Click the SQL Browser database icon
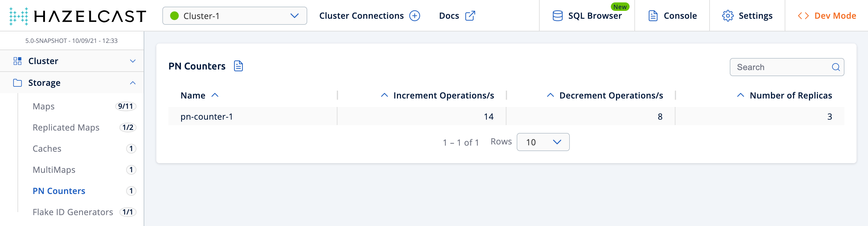The image size is (868, 226). pyautogui.click(x=557, y=16)
